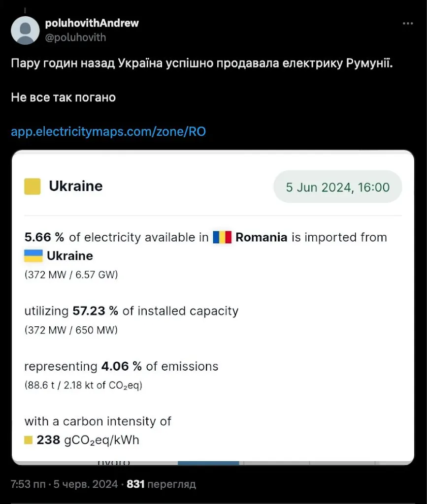Image resolution: width=427 pixels, height=504 pixels.
Task: Click the 238 gCO₂eq/kWh value
Action: point(88,440)
